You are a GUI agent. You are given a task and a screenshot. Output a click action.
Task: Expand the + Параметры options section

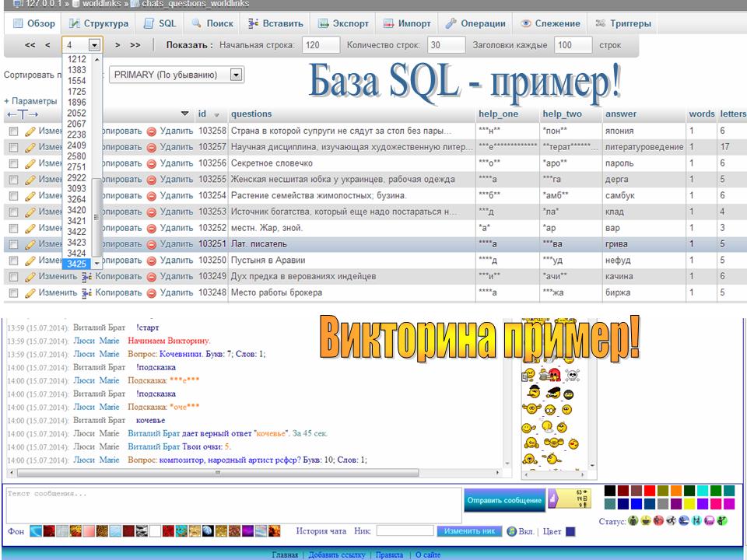coord(30,101)
